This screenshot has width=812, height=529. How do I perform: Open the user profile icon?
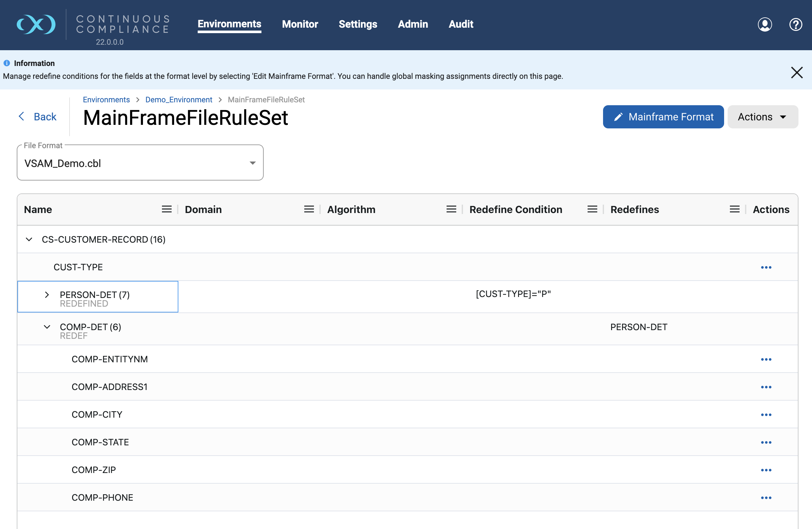pos(765,24)
